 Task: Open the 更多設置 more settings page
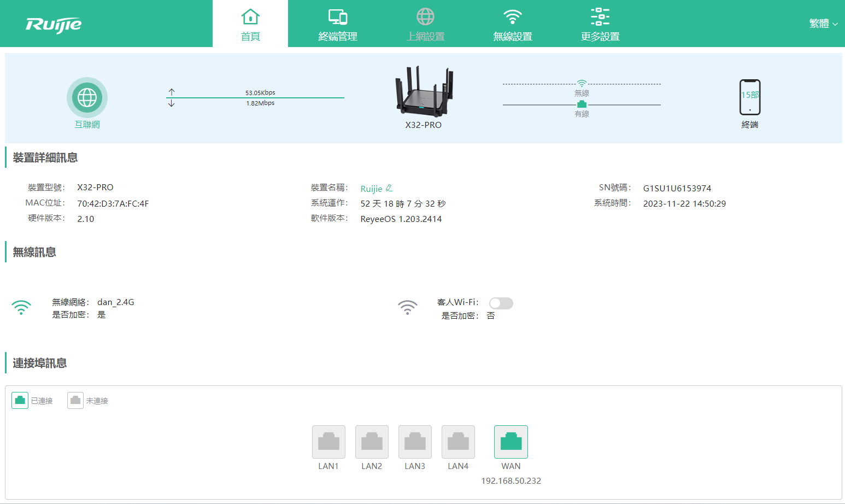pos(599,24)
